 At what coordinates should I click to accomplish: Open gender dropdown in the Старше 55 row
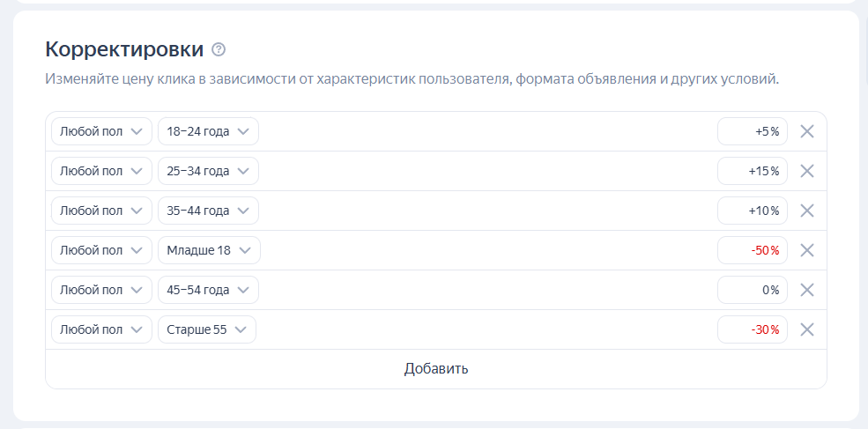click(101, 329)
